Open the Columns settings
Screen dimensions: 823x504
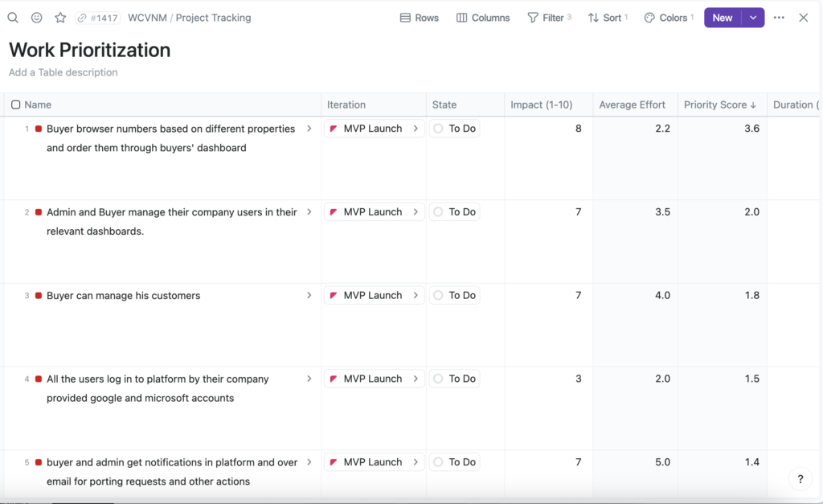pyautogui.click(x=483, y=18)
